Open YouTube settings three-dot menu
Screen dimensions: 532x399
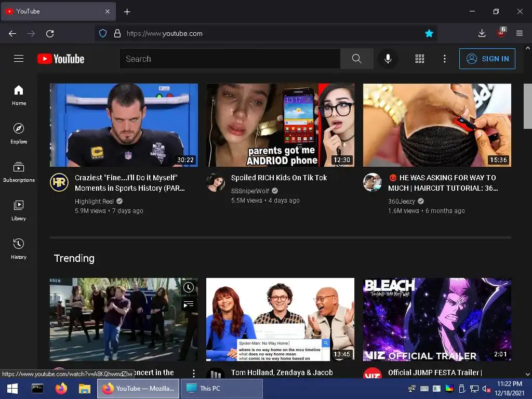coord(445,59)
